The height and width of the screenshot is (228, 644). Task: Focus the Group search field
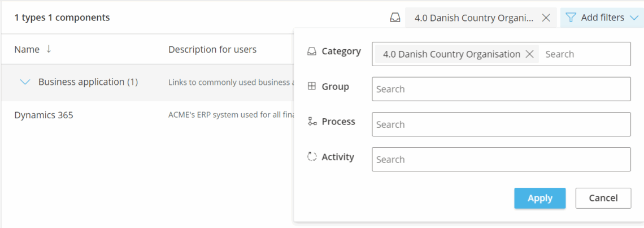[x=501, y=89]
